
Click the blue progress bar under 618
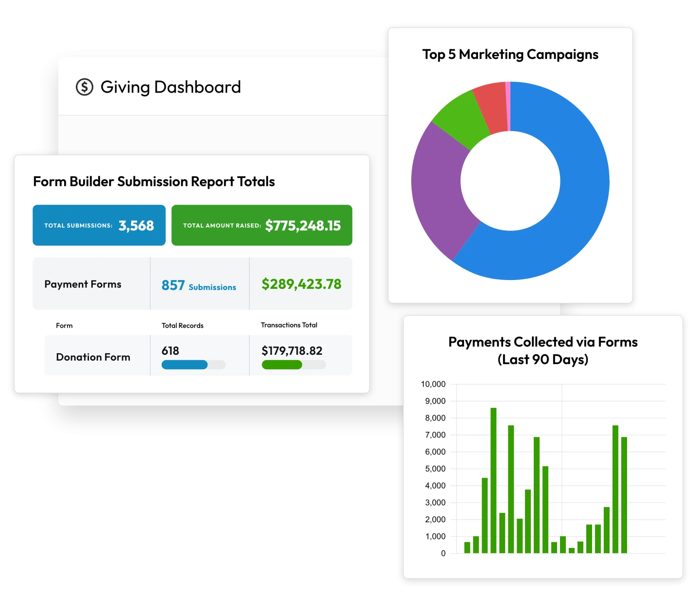coord(184,365)
